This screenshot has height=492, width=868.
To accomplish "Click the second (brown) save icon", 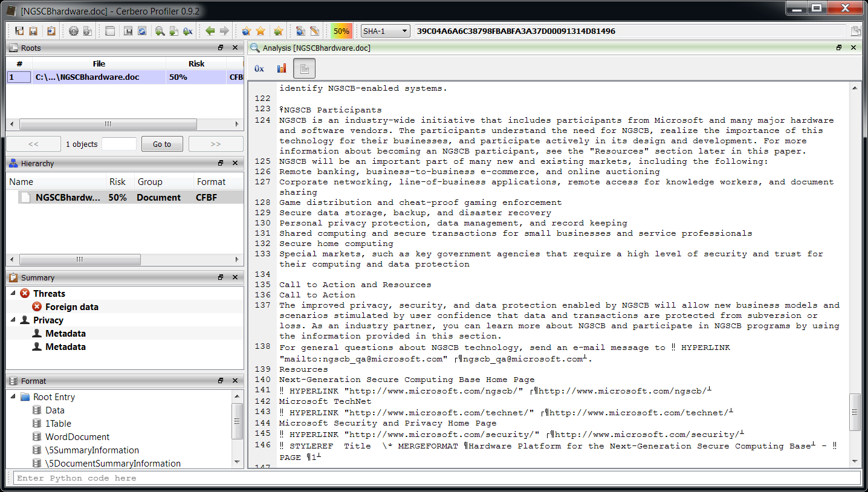I will (x=33, y=31).
